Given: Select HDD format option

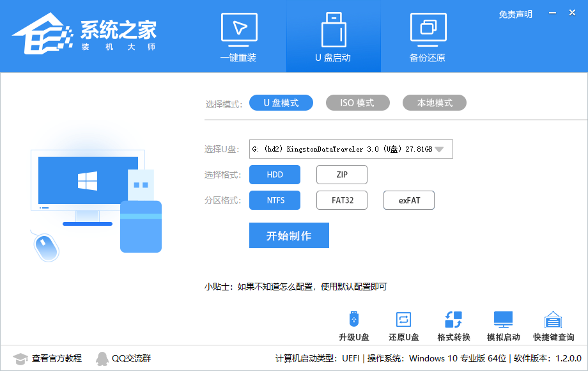Looking at the screenshot, I should click(x=275, y=174).
